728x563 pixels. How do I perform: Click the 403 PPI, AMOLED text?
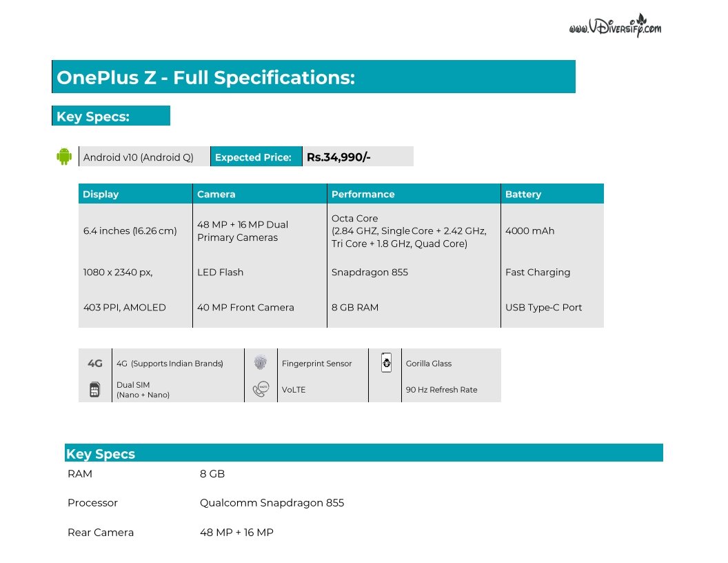tap(124, 308)
